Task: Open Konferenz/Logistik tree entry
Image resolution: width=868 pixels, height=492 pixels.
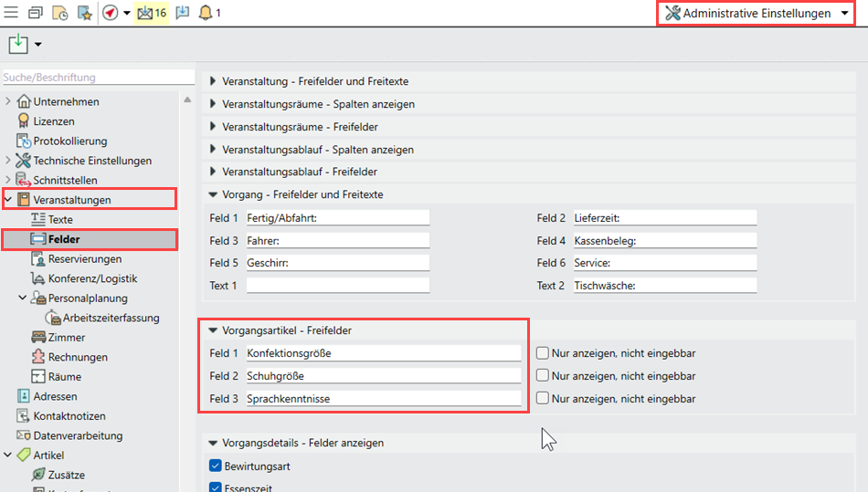Action: (92, 278)
